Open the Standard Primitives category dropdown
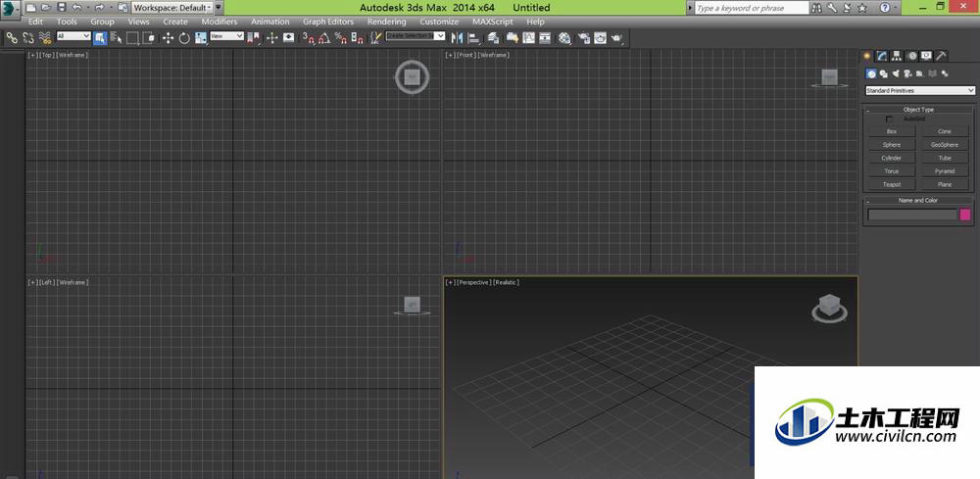This screenshot has height=479, width=980. point(920,90)
